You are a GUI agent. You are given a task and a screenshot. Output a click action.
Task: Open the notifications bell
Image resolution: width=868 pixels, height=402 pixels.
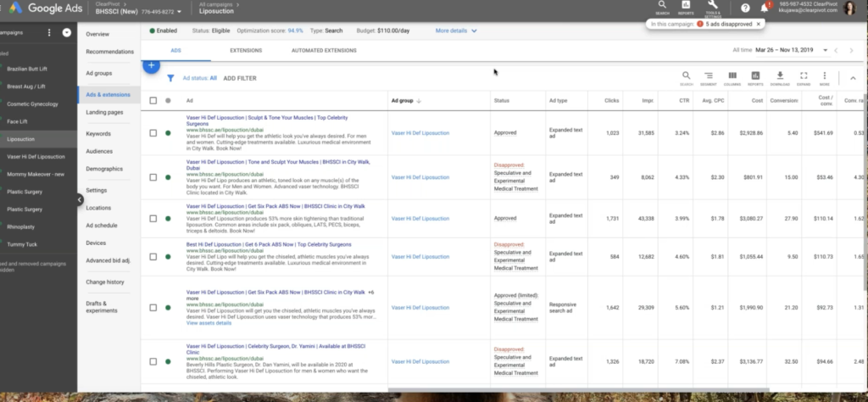[x=765, y=8]
